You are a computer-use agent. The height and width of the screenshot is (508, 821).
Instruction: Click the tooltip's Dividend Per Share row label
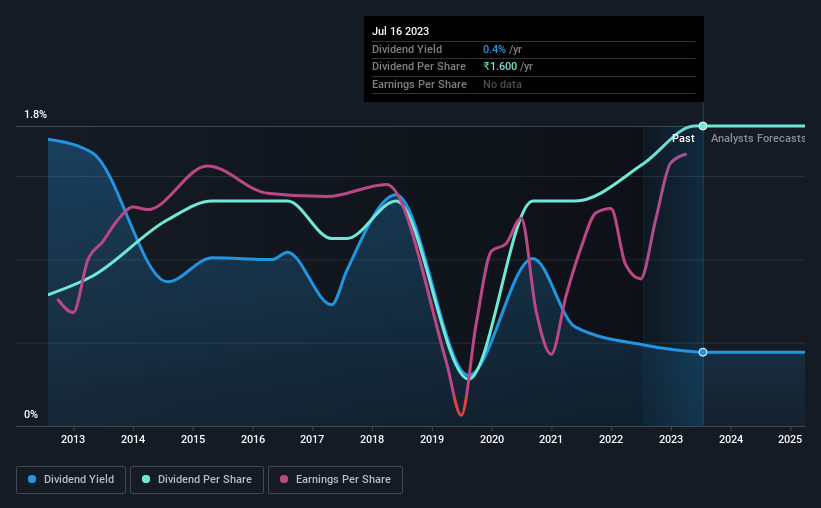[x=418, y=67]
